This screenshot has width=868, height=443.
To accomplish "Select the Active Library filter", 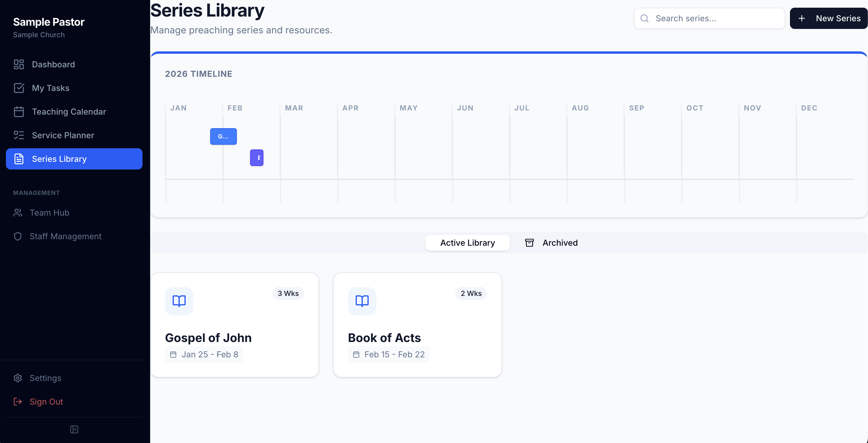I will pyautogui.click(x=467, y=242).
